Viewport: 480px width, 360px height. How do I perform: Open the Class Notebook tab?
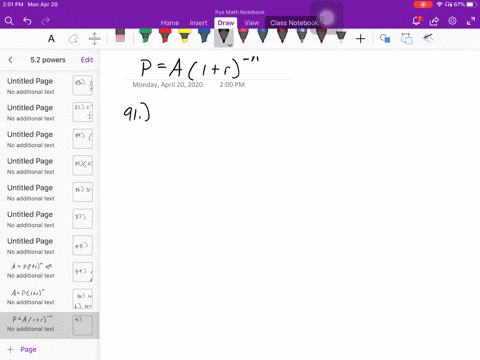pos(294,23)
